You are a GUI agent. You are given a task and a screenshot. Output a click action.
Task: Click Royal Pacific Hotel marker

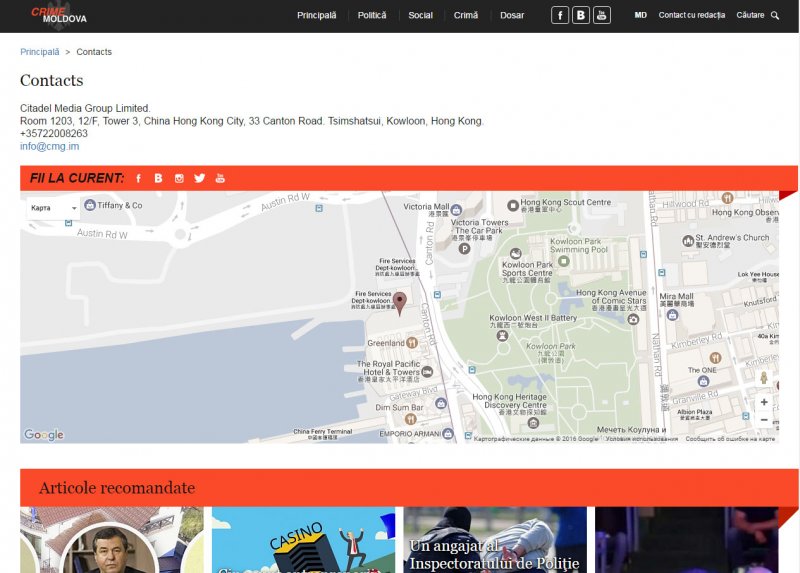point(427,372)
